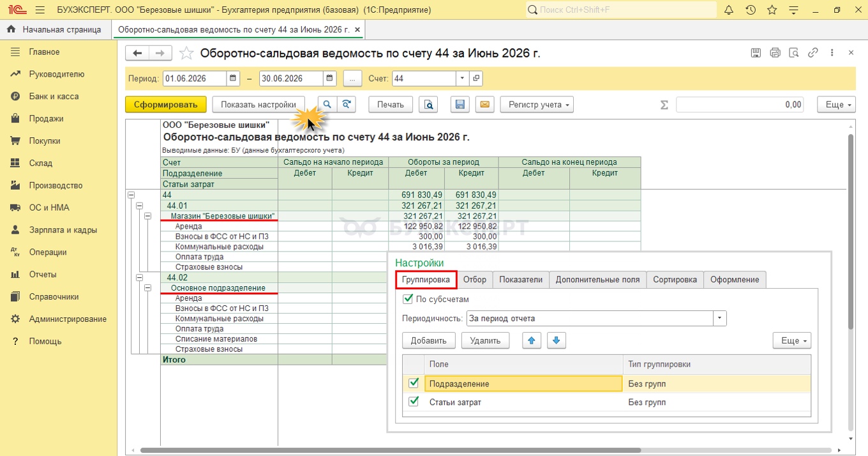Click save icon in top-right form header

(x=756, y=53)
